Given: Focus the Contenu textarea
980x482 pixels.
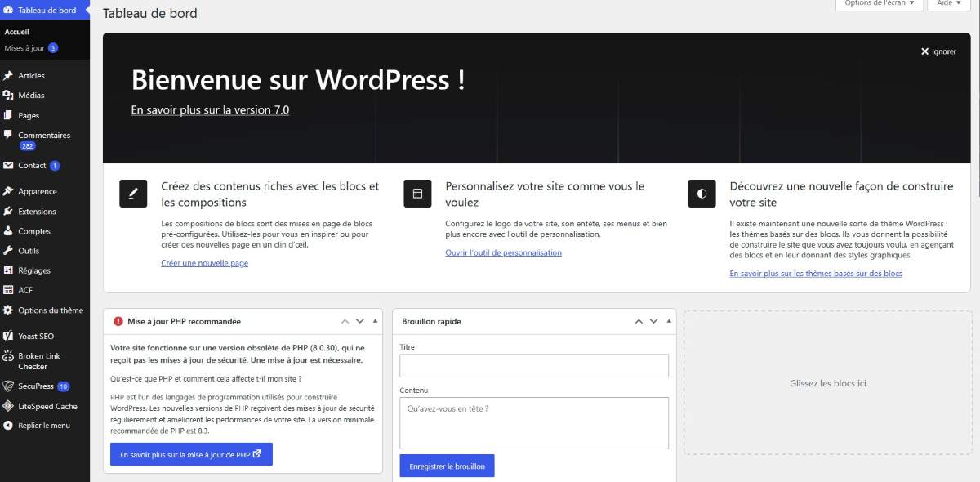Looking at the screenshot, I should pos(534,422).
